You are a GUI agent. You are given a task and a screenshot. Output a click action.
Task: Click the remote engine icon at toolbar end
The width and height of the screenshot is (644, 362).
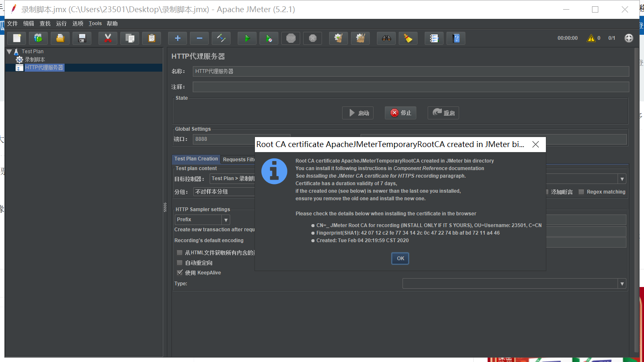629,38
